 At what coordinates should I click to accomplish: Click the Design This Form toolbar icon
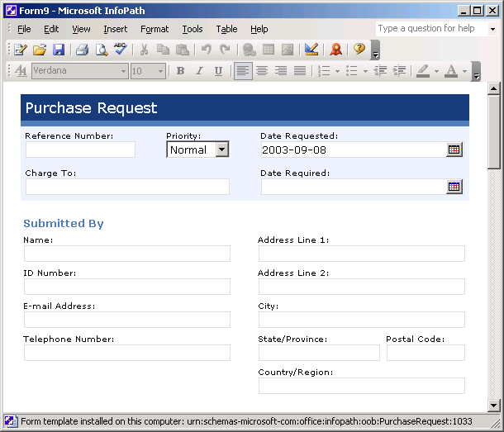21,50
